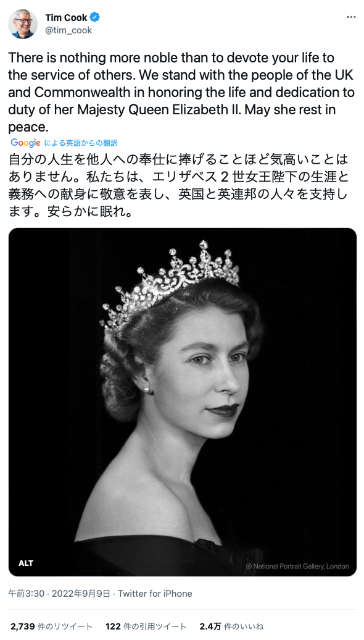364x640 pixels.
Task: Open the black-and-white portrait photo
Action: [182, 402]
